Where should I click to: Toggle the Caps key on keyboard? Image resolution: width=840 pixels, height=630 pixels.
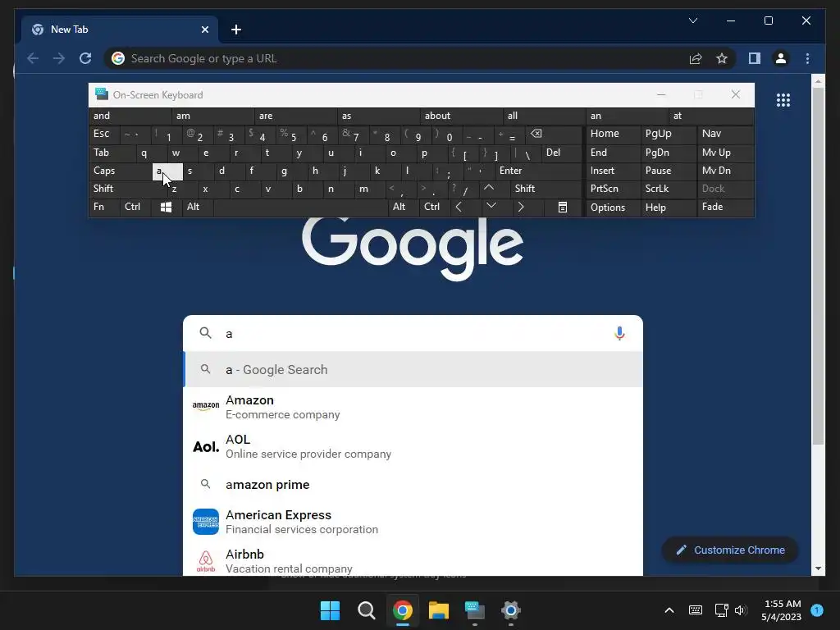[x=120, y=171]
